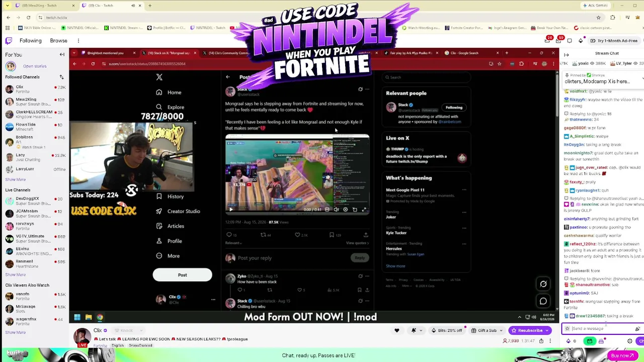Viewport: 644px width, 362px height.
Task: Click Try 1-Month Ad-Free button
Action: (x=614, y=41)
